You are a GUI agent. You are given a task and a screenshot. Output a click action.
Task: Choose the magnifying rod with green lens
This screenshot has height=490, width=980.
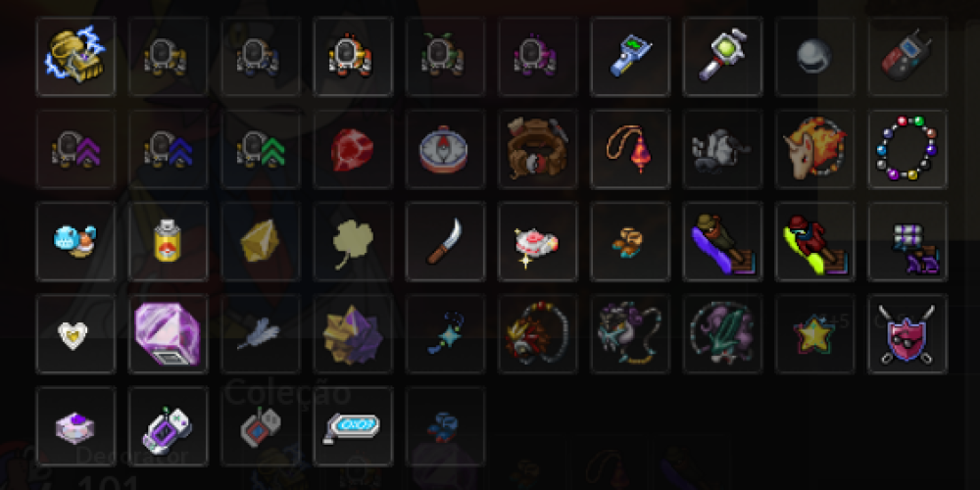pyautogui.click(x=723, y=57)
